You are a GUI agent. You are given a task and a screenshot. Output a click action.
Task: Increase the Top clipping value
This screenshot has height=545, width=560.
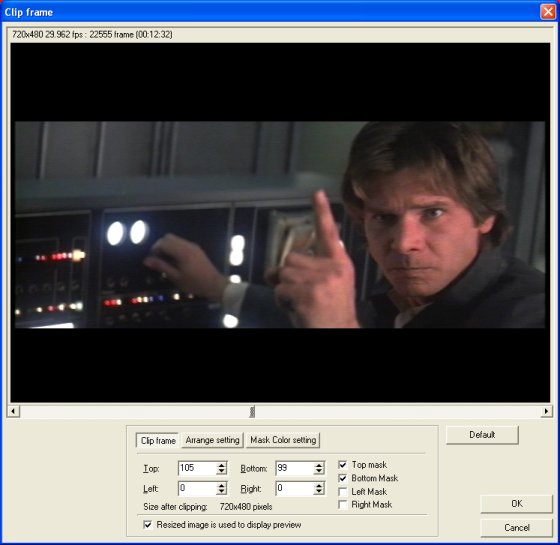221,465
